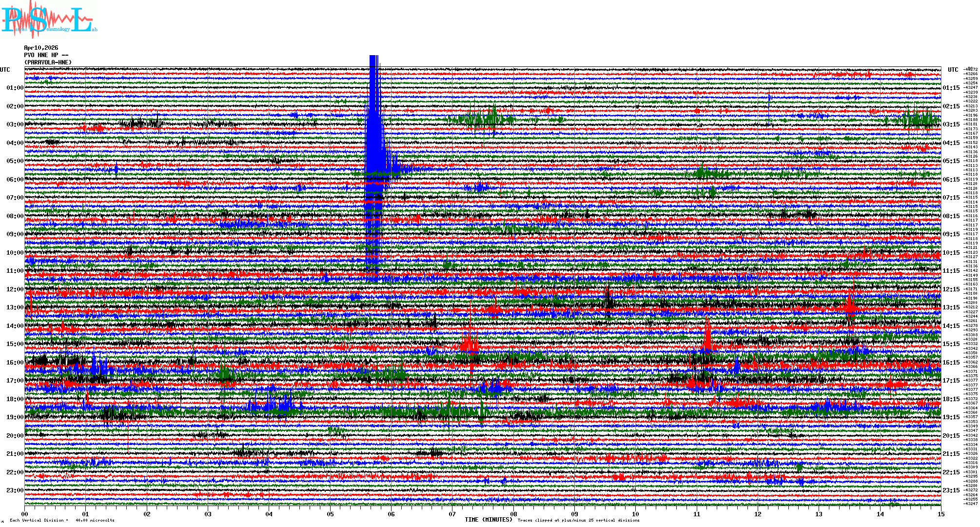Click the 21:15 label on right axis

pos(951,454)
